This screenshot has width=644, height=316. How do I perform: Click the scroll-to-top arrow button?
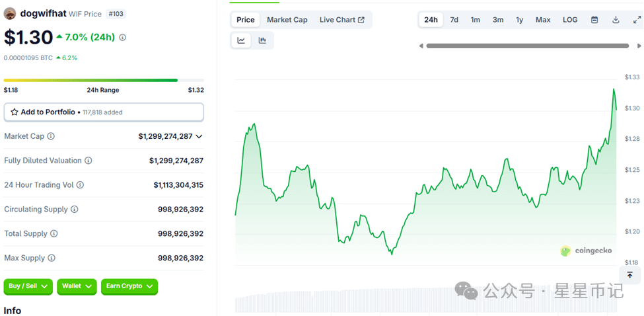pos(630,275)
